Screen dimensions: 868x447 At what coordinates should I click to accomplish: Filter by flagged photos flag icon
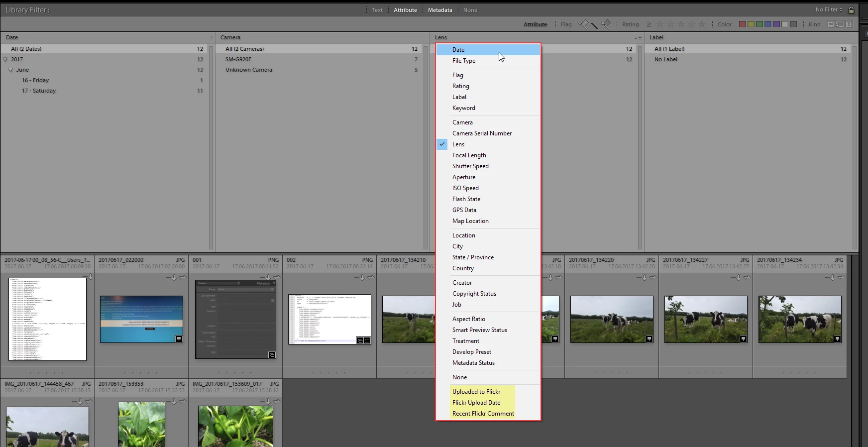583,24
